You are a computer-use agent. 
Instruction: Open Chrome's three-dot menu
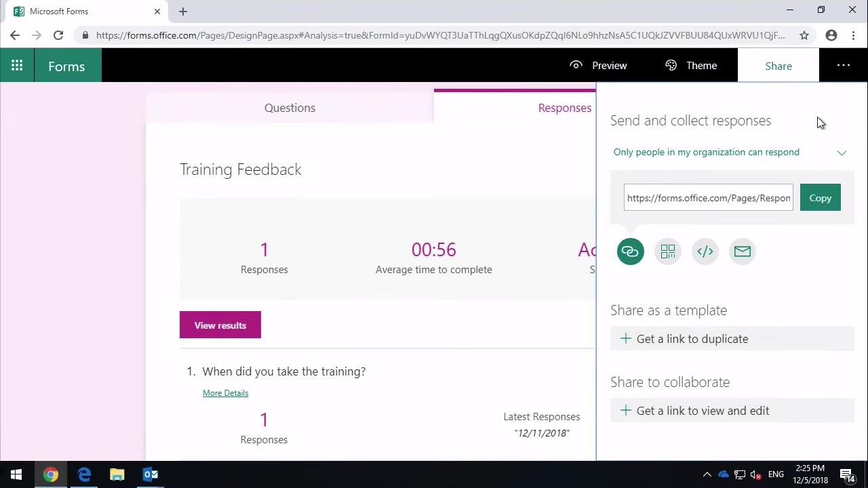(x=853, y=35)
